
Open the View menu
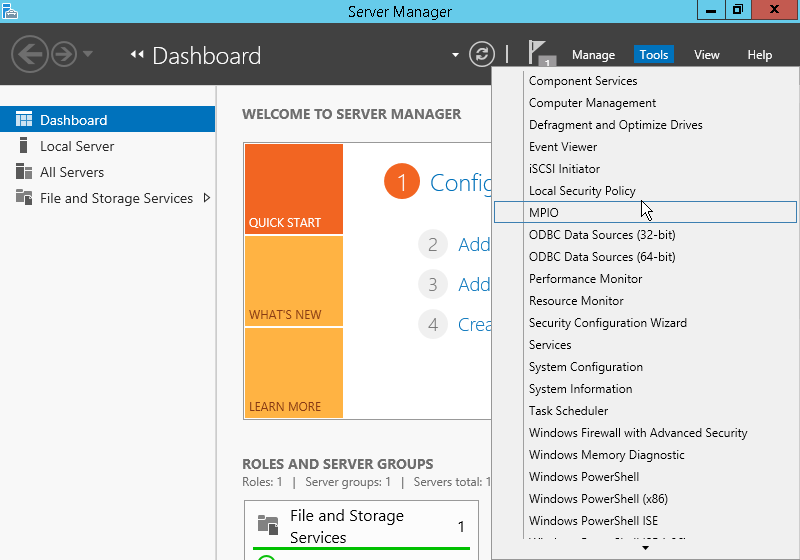707,55
